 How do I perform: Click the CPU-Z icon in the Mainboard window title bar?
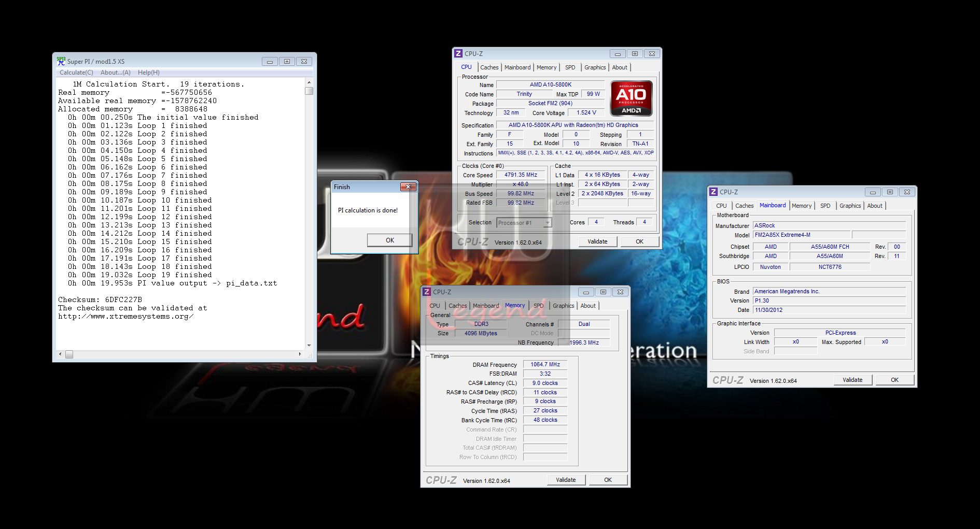(x=713, y=192)
